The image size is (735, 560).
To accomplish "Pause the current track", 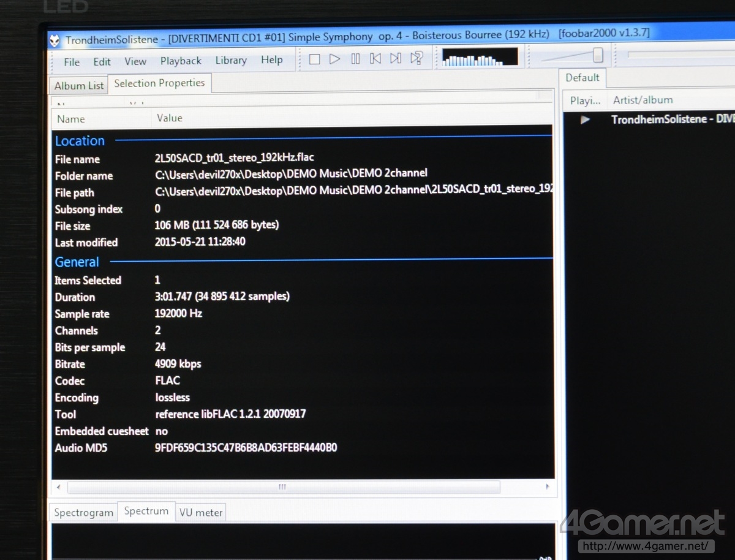I will tap(355, 59).
